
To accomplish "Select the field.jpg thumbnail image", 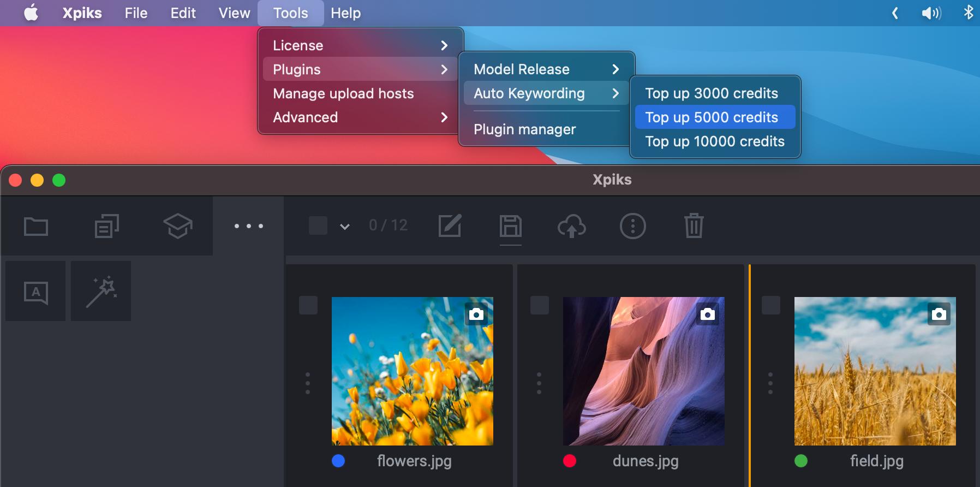I will pos(875,371).
